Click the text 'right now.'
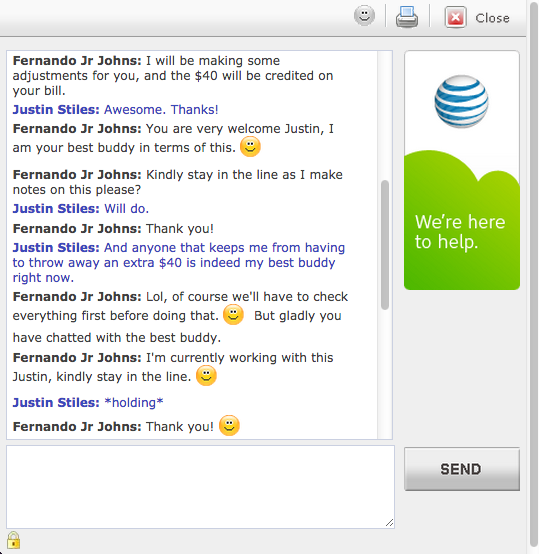The height and width of the screenshot is (554, 539). 43,278
